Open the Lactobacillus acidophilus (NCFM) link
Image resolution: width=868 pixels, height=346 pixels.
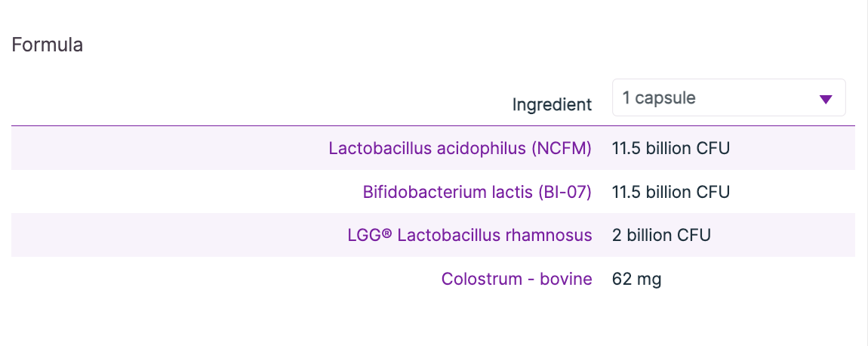click(x=460, y=148)
